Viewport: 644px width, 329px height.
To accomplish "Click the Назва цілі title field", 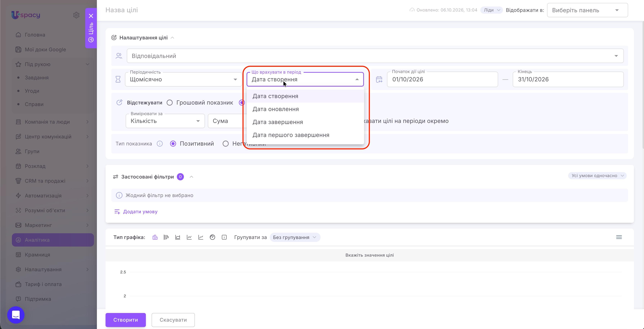I will (x=122, y=10).
